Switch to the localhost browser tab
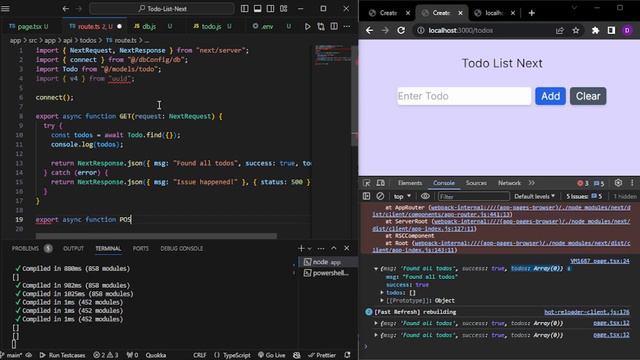 (x=494, y=13)
